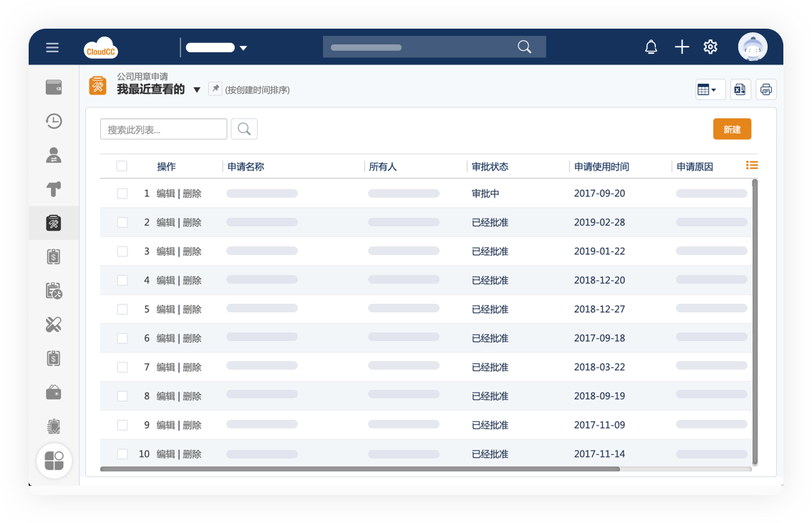Toggle the select-all checkbox in header
Viewport: 812px width, 523px height.
pyautogui.click(x=122, y=166)
